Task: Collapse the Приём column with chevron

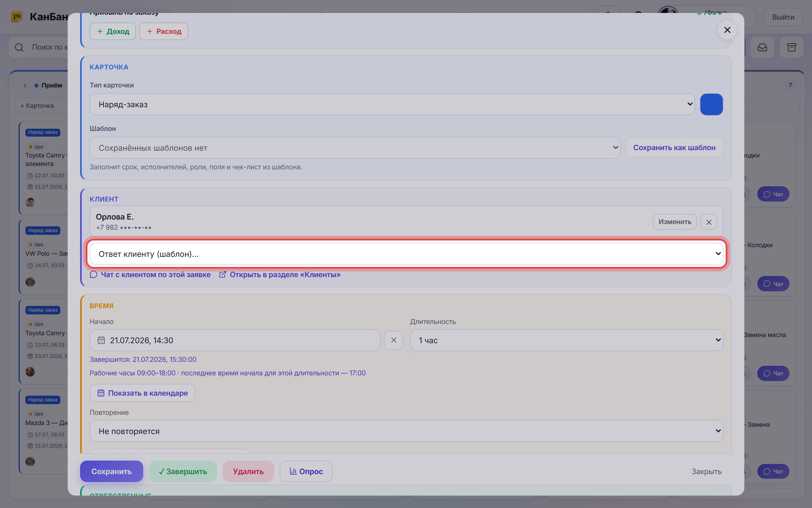Action: point(25,85)
